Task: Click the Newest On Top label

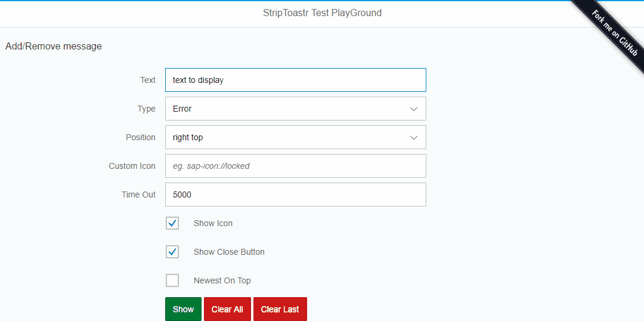Action: click(222, 280)
